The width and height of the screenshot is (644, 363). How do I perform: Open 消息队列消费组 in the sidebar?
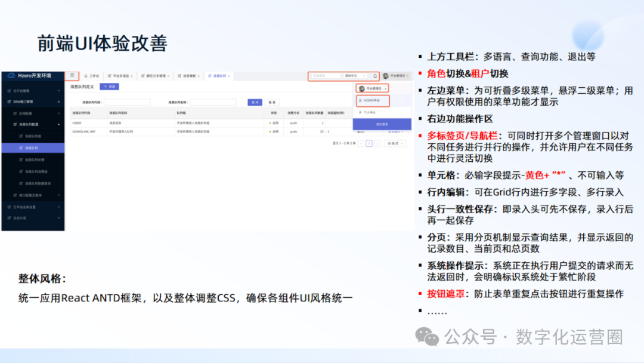(x=33, y=172)
